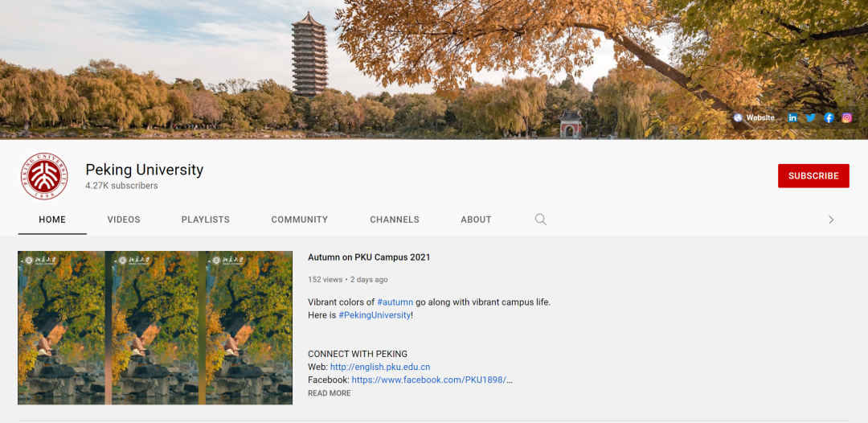View the CHANNELS tab

point(395,220)
